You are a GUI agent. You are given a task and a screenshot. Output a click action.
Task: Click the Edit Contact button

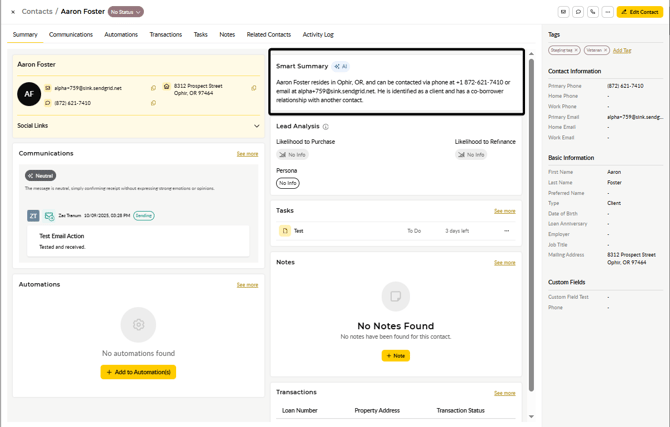(639, 12)
